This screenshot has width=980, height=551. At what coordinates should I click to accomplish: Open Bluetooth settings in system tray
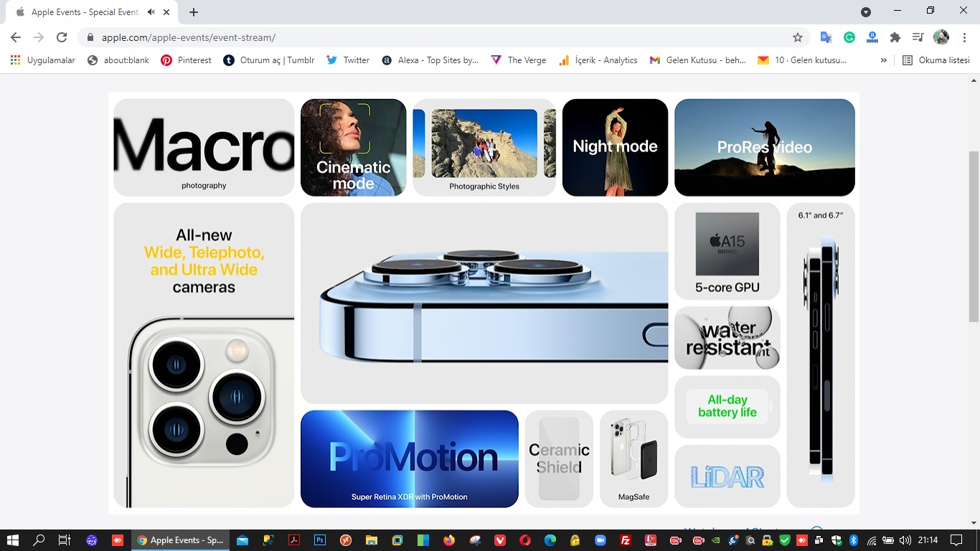[x=854, y=540]
